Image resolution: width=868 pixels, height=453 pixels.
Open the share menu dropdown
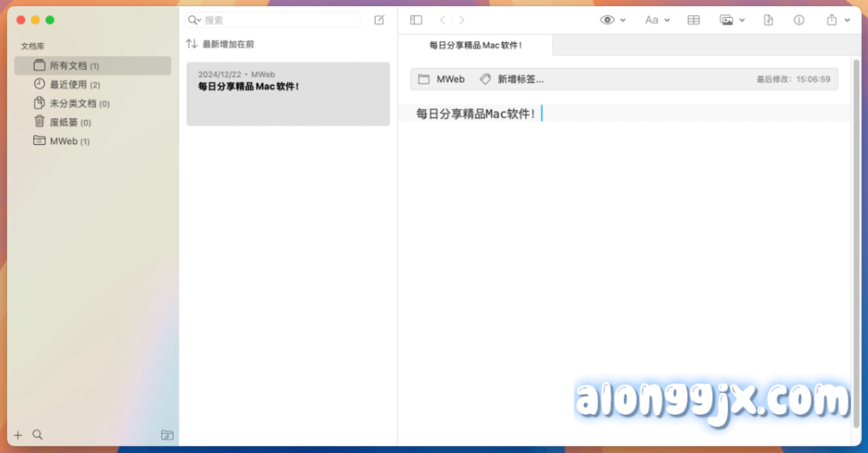click(x=837, y=19)
